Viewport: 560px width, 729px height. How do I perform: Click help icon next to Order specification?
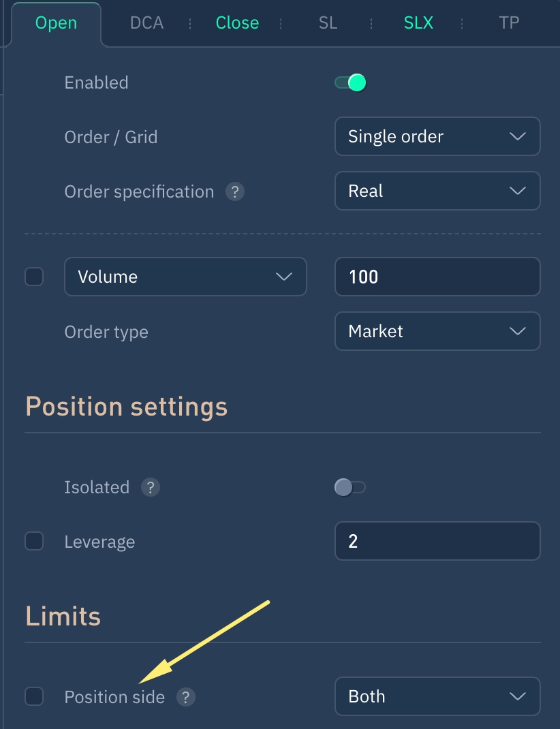[x=234, y=192]
